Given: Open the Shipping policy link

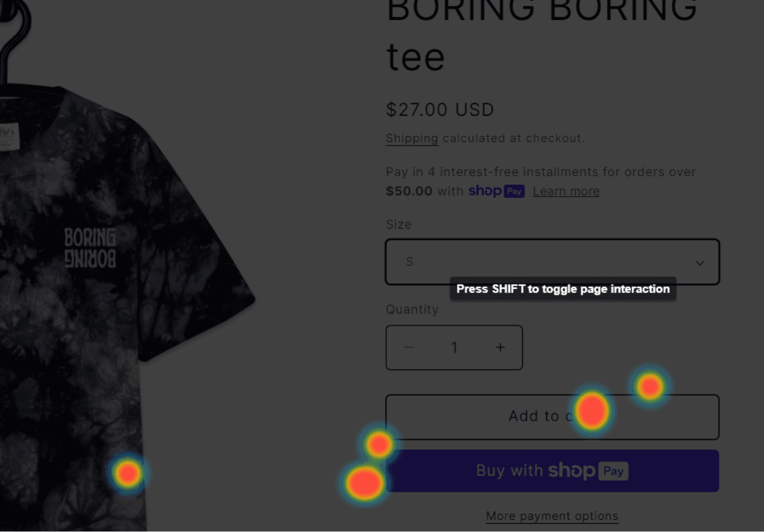Looking at the screenshot, I should [412, 138].
